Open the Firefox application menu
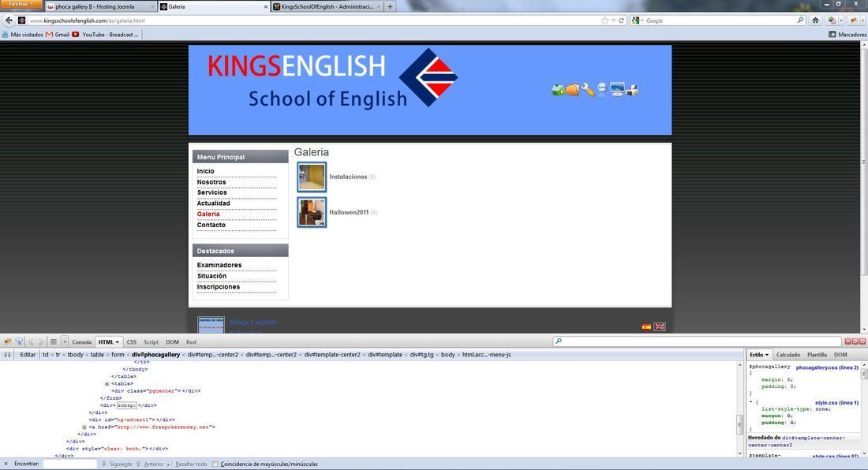Screen dimensions: 868x470 pyautogui.click(x=20, y=4)
